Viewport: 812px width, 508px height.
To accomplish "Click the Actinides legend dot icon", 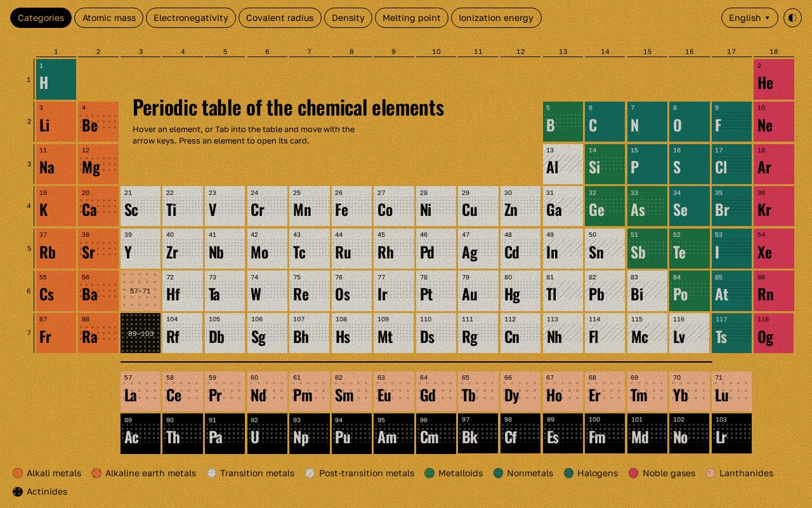I will point(18,491).
